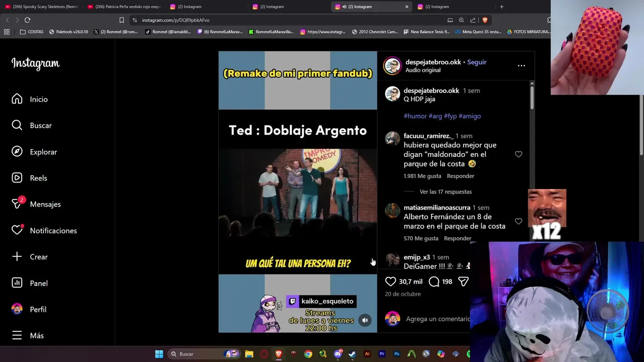The width and height of the screenshot is (644, 362).
Task: Click the share page icon in address bar
Action: pos(473,20)
